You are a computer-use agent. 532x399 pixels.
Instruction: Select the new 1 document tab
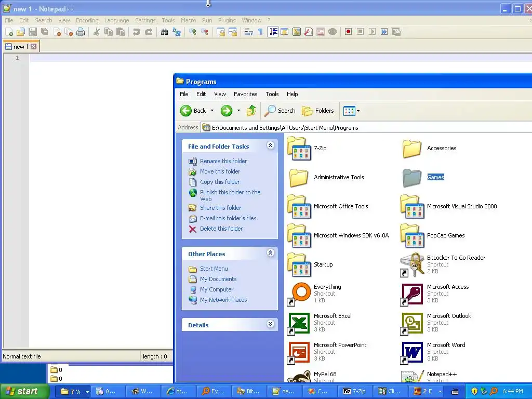point(21,46)
